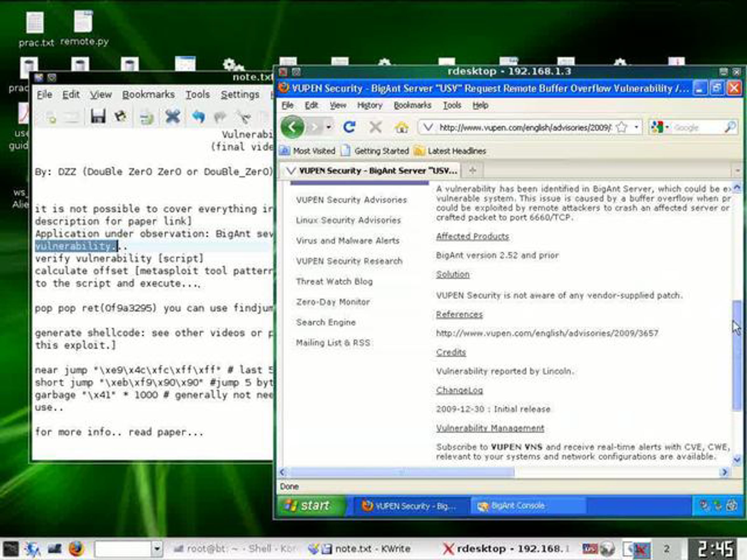This screenshot has width=747, height=560.
Task: Open the Firefox Bookmarks menu
Action: (x=412, y=105)
